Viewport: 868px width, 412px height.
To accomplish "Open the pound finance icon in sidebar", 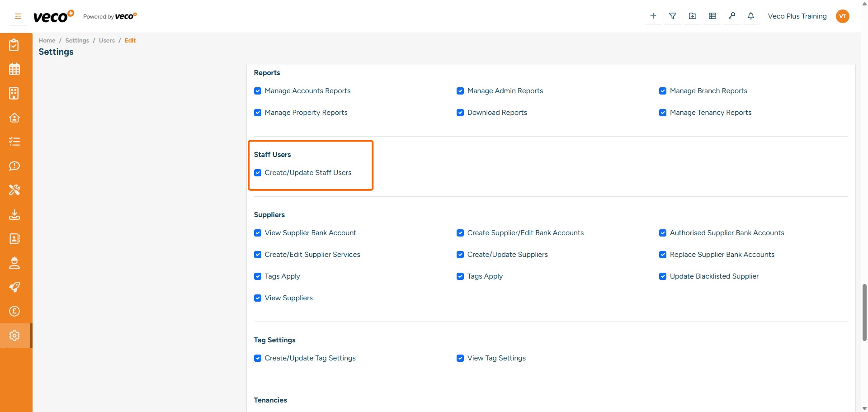I will coord(14,311).
